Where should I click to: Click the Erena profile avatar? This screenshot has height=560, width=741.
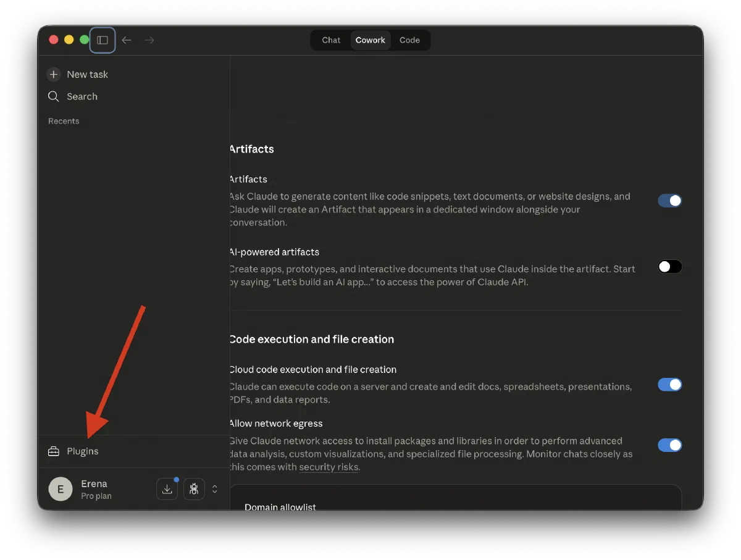click(61, 489)
